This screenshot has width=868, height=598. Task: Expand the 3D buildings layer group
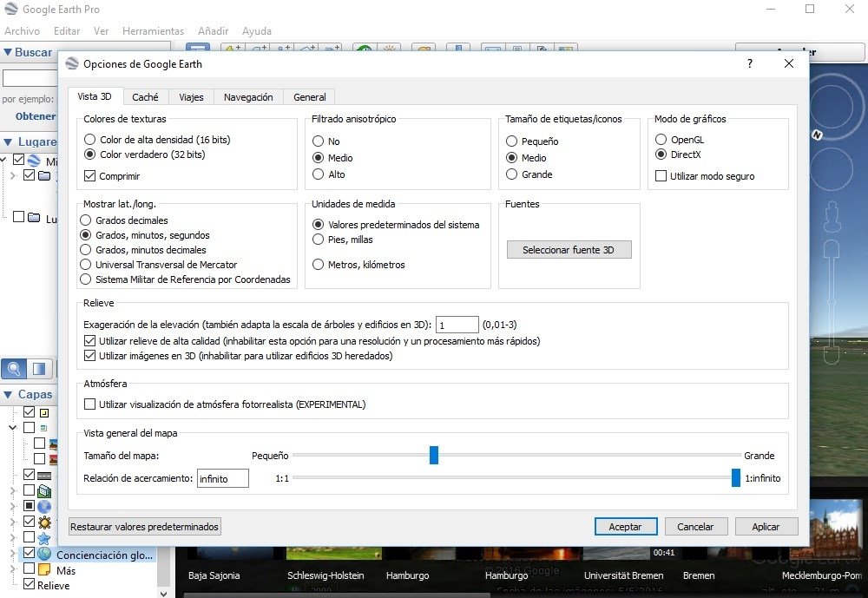[x=13, y=490]
